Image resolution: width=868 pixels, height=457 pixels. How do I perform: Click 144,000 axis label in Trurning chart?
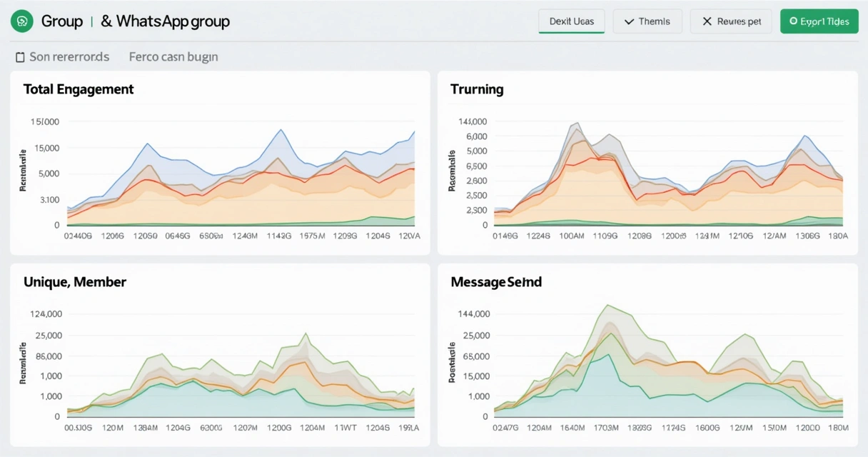coord(473,121)
